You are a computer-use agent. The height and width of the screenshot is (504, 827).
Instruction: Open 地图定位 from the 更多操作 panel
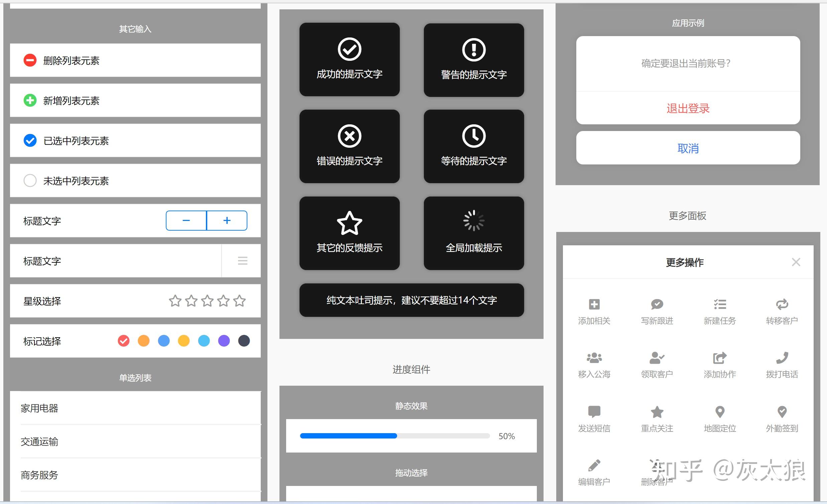point(720,411)
